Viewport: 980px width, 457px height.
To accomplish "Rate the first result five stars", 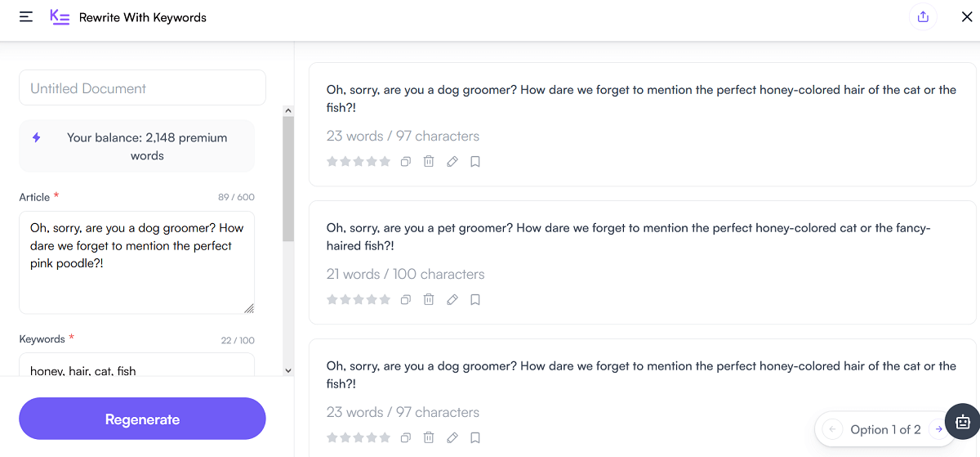I will [385, 162].
